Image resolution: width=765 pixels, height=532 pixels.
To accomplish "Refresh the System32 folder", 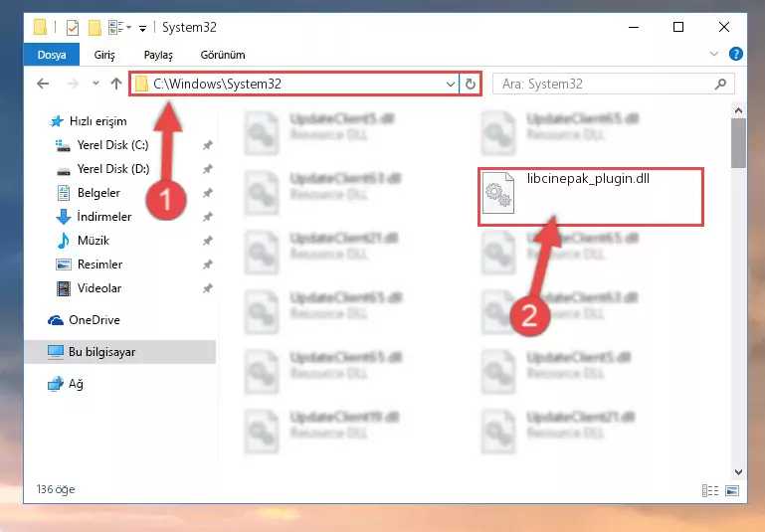I will pos(471,84).
